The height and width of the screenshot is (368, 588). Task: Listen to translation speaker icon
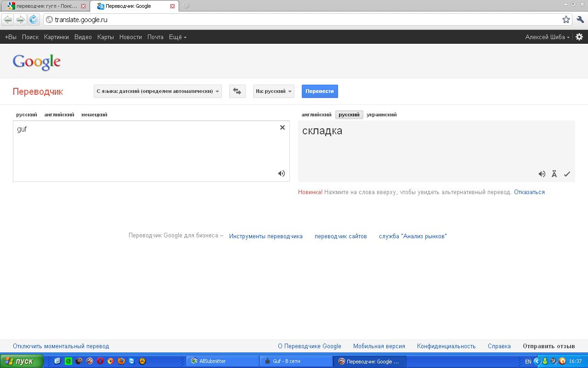(x=542, y=174)
